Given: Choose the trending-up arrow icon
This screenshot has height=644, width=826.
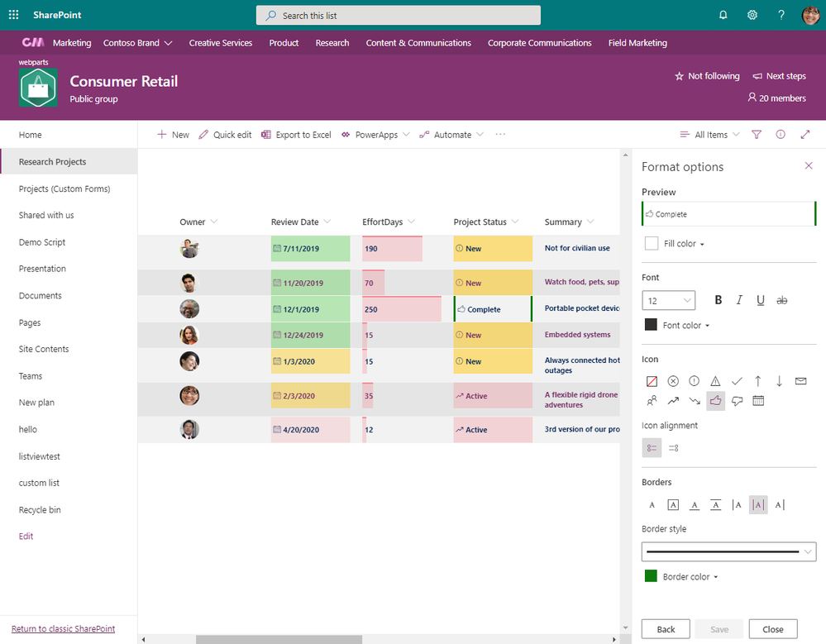Looking at the screenshot, I should pyautogui.click(x=673, y=401).
